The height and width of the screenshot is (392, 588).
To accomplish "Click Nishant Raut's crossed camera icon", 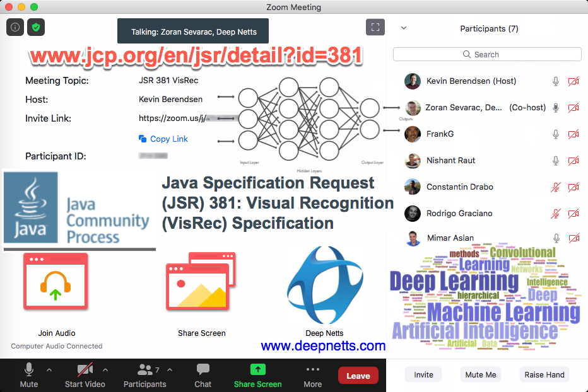I will tap(573, 161).
